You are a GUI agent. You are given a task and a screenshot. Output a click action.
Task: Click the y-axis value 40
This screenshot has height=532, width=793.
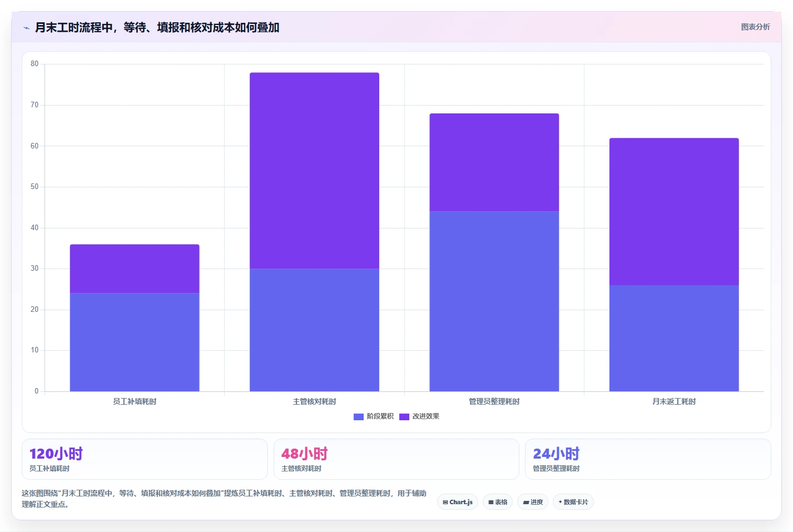34,228
